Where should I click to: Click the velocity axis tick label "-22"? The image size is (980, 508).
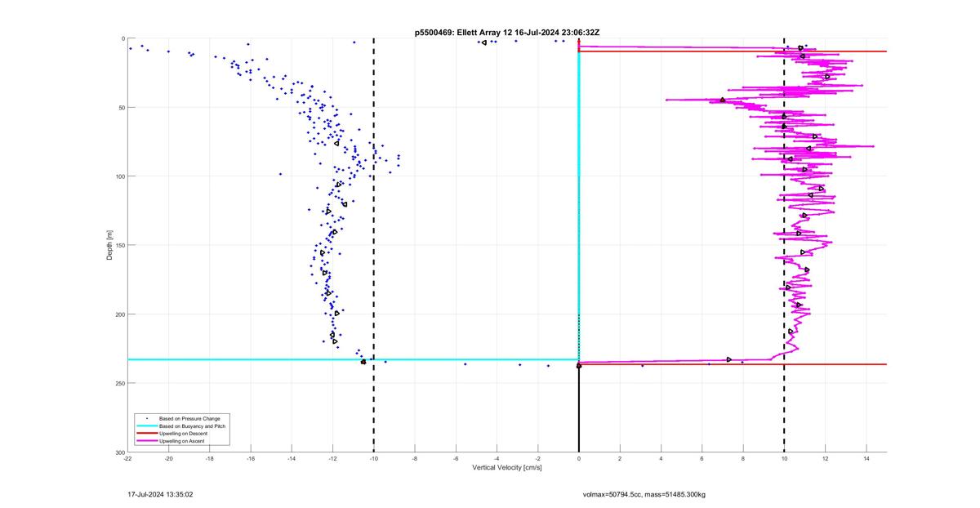click(127, 460)
